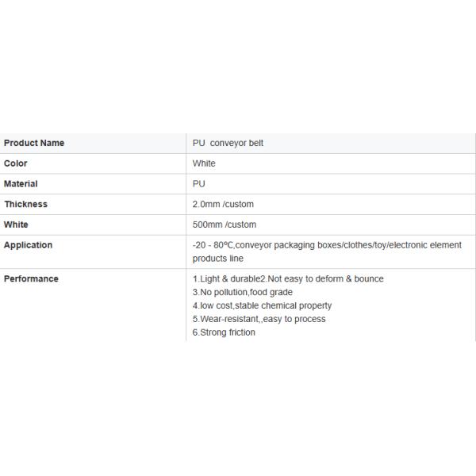Click the Color row header

tap(16, 163)
